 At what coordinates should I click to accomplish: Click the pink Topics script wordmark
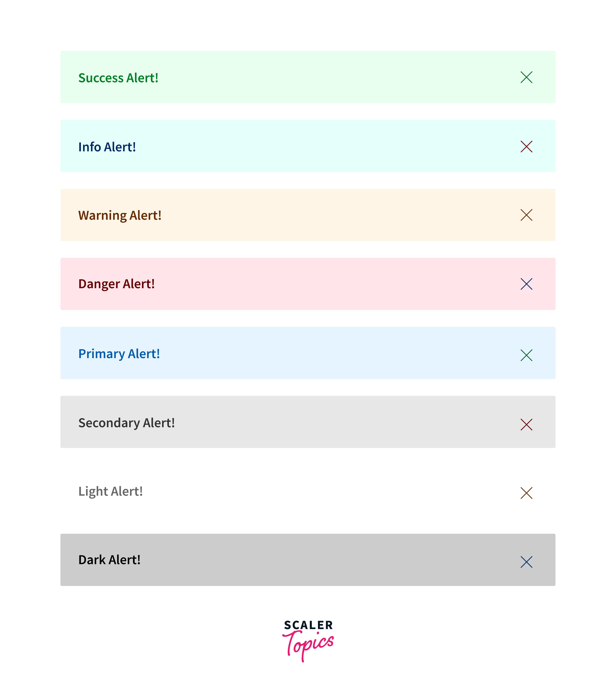click(x=308, y=644)
